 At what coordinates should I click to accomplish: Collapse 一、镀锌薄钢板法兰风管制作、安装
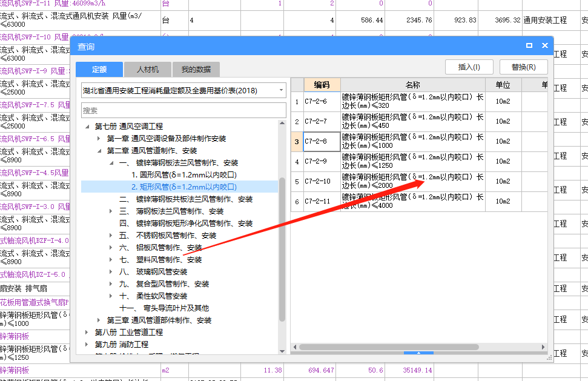pos(111,163)
